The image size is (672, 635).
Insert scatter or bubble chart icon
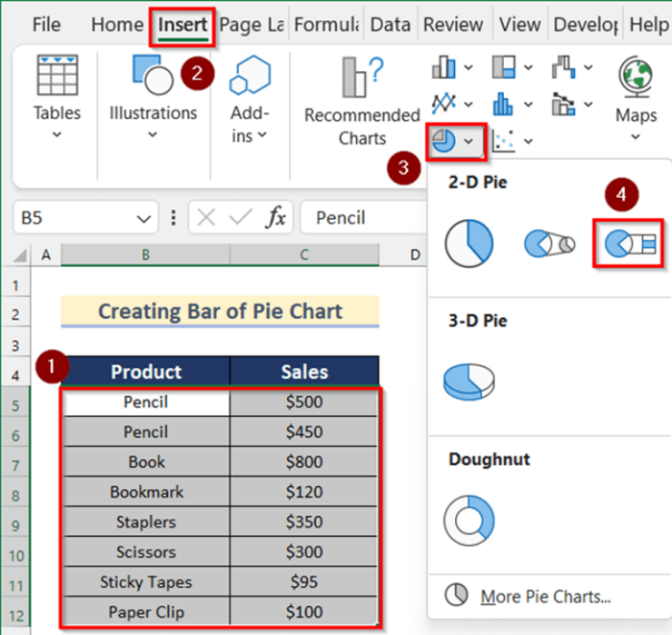click(x=503, y=141)
